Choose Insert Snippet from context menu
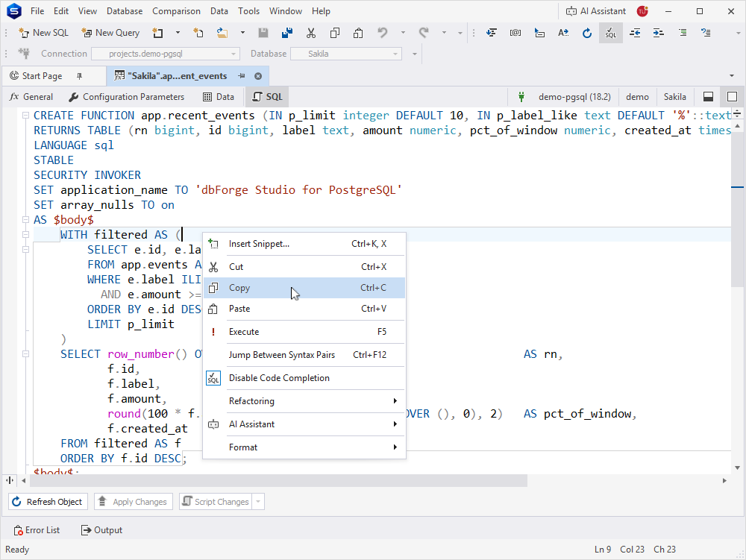The image size is (746, 560). point(304,244)
